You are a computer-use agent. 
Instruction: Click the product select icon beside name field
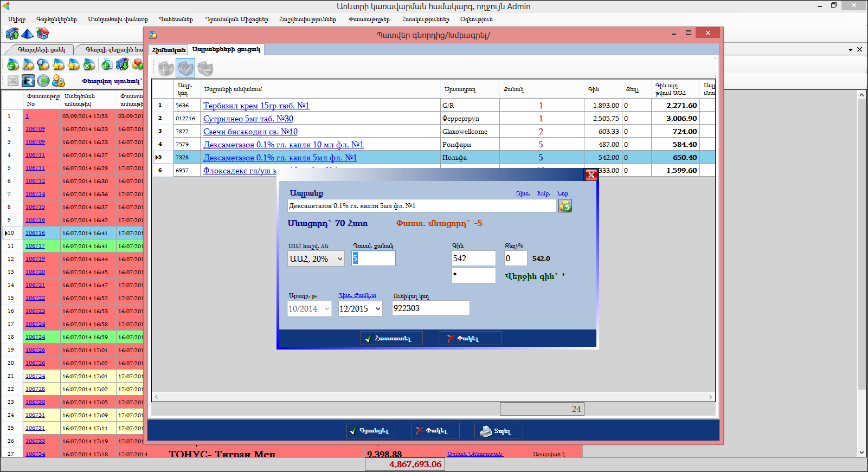(x=565, y=206)
